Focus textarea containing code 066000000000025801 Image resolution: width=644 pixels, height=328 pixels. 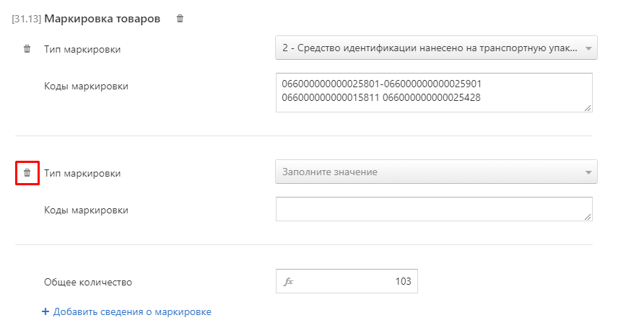pos(434,93)
